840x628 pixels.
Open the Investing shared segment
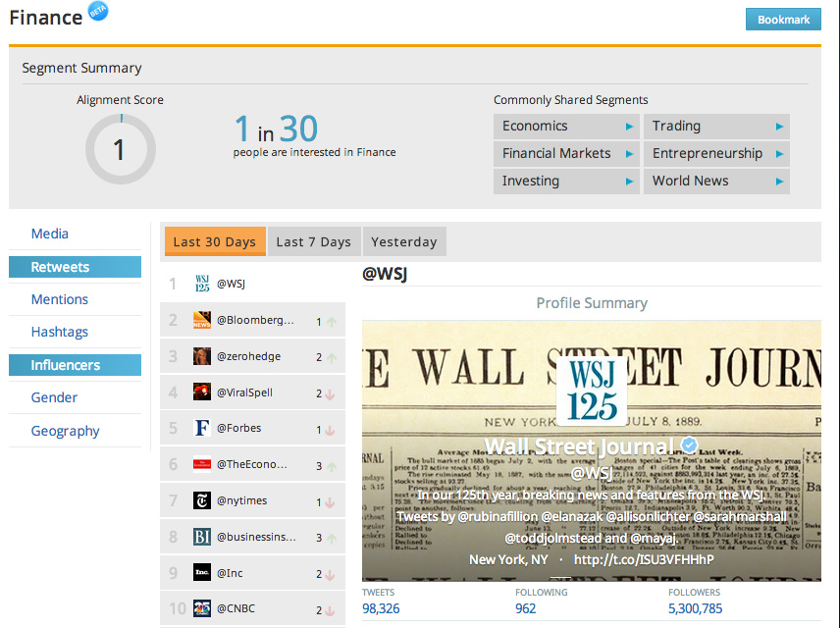tap(566, 182)
